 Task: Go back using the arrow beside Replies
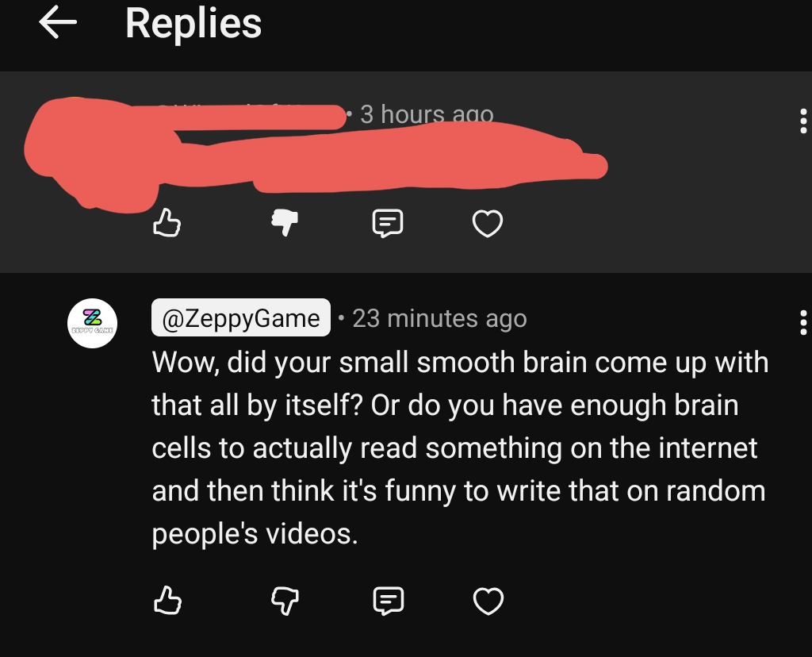tap(57, 22)
